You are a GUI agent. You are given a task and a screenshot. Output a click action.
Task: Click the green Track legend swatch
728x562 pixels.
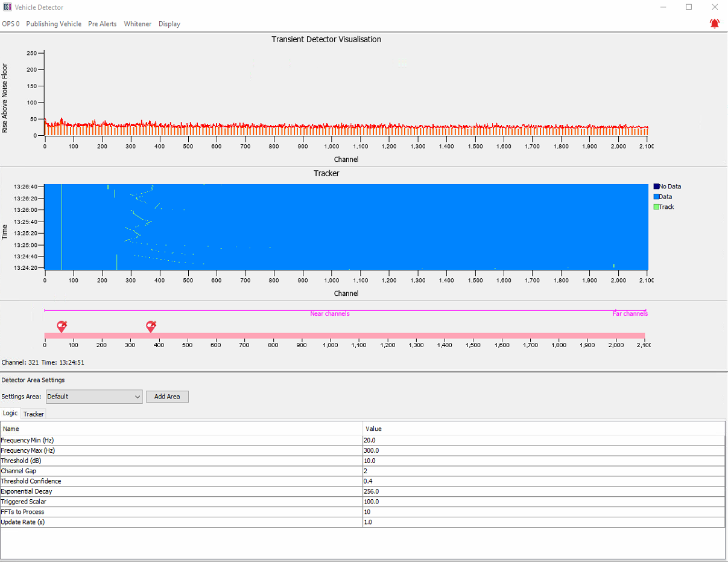tap(656, 207)
